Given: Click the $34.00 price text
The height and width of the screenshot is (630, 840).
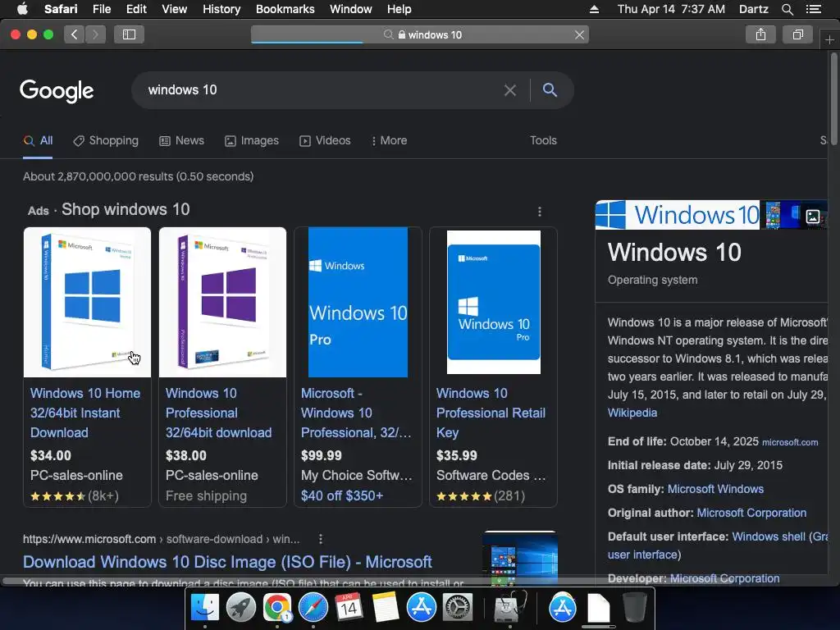Looking at the screenshot, I should click(51, 455).
